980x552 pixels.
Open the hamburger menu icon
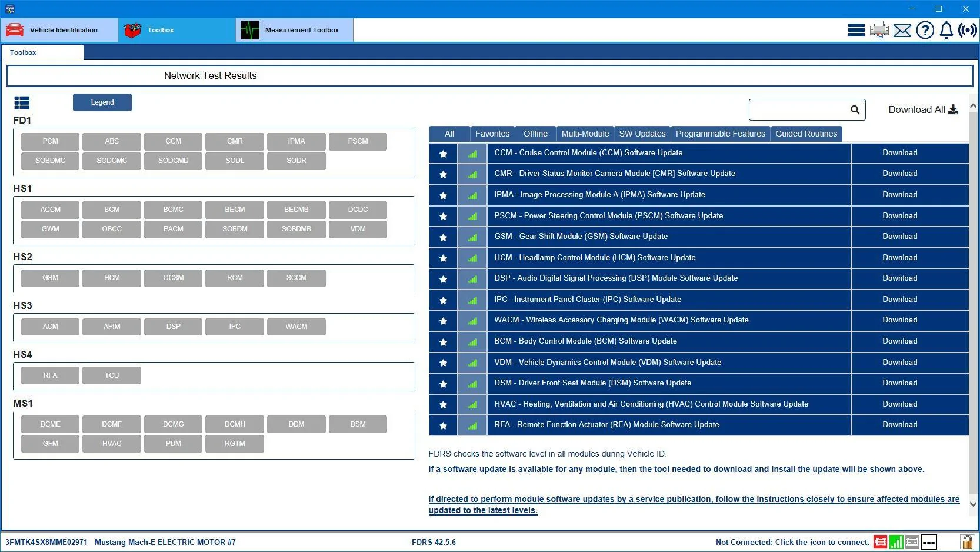click(x=856, y=30)
